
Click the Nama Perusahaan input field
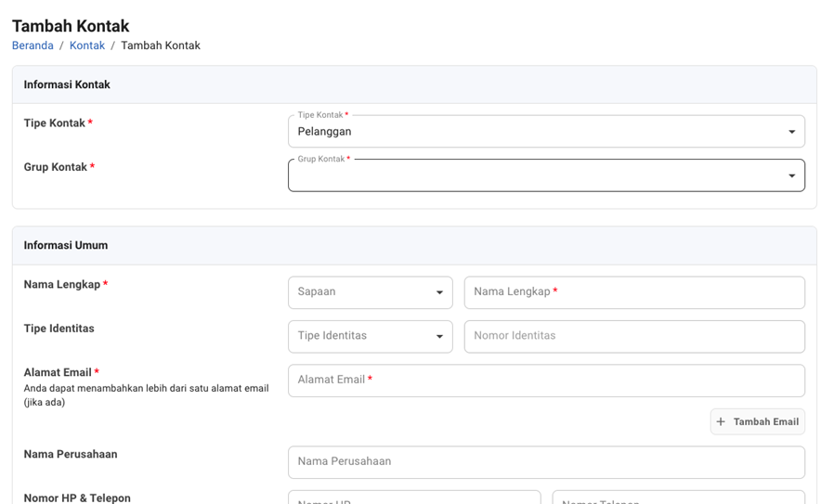click(x=546, y=461)
